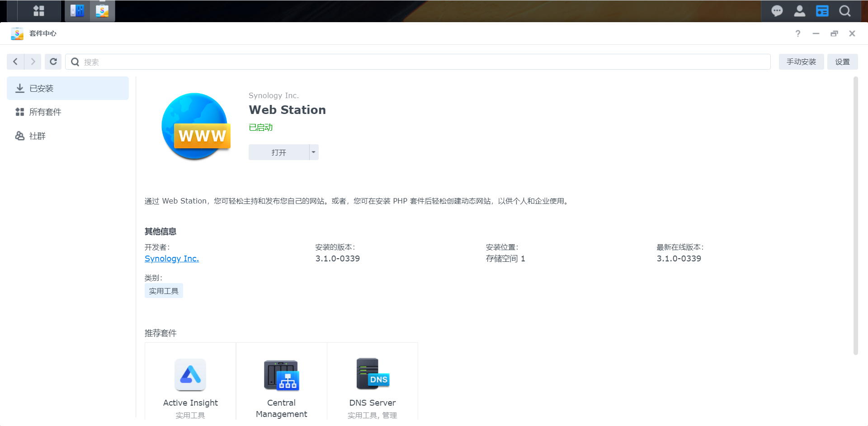Click the community people icon
This screenshot has width=868, height=426.
20,136
